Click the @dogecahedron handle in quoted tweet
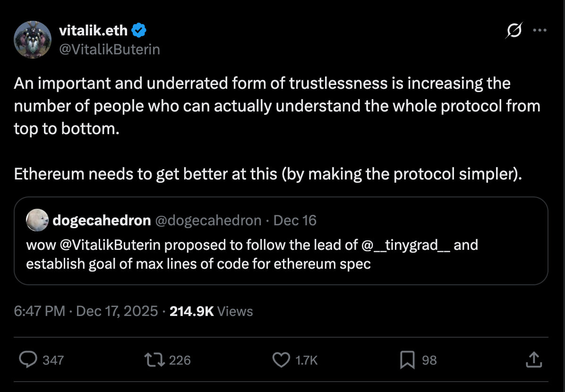This screenshot has height=392, width=565. pos(208,220)
